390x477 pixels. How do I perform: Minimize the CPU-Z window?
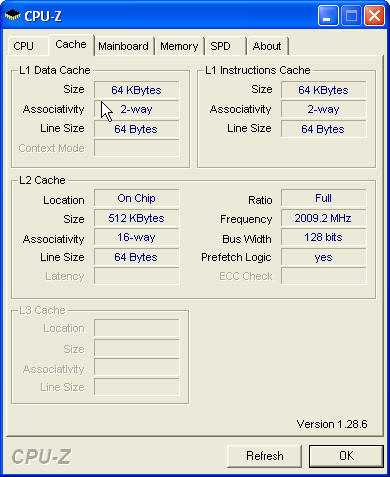point(328,16)
